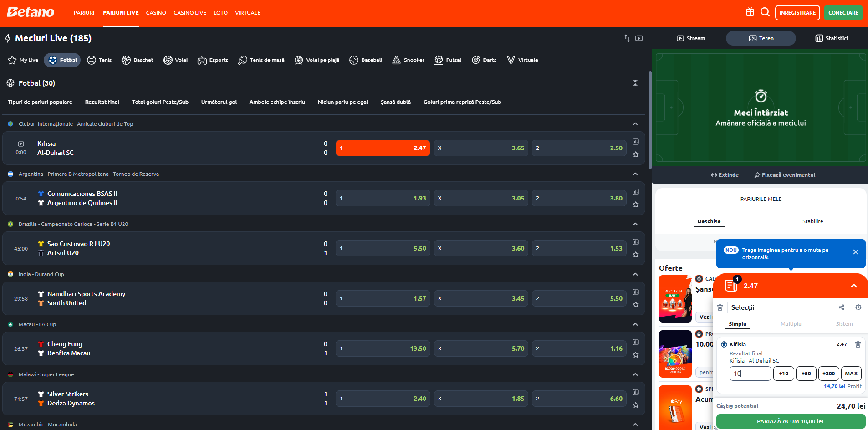Click the ÎNREGISTRARE button
Screen dimensions: 868x430
pos(797,13)
